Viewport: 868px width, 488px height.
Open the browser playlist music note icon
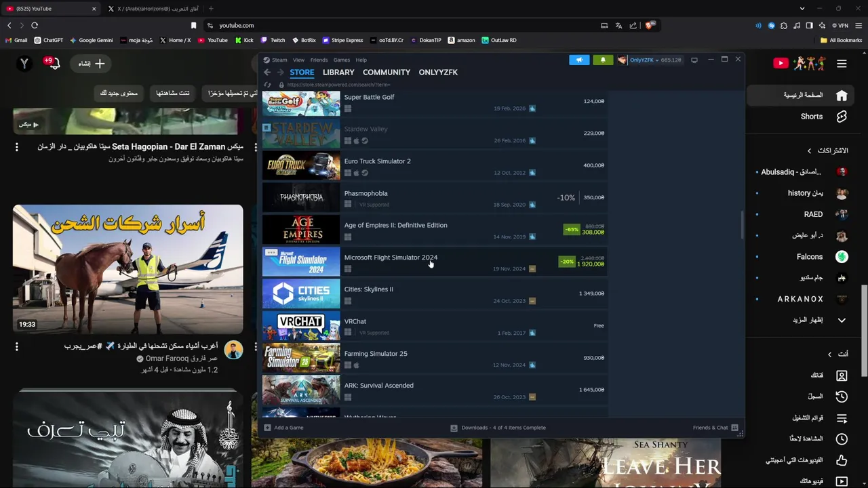pyautogui.click(x=797, y=25)
